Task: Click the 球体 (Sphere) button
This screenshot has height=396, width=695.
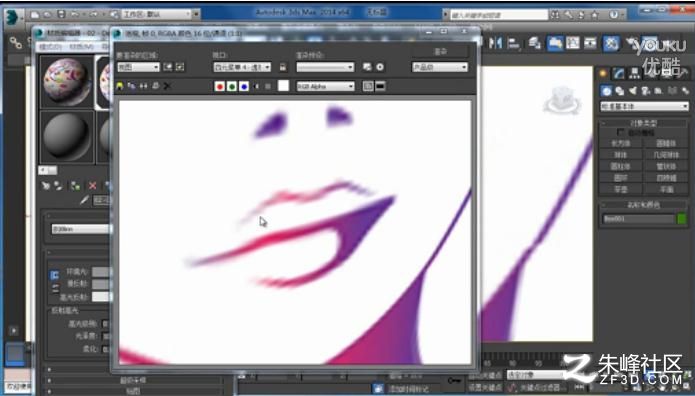Action: [x=621, y=155]
